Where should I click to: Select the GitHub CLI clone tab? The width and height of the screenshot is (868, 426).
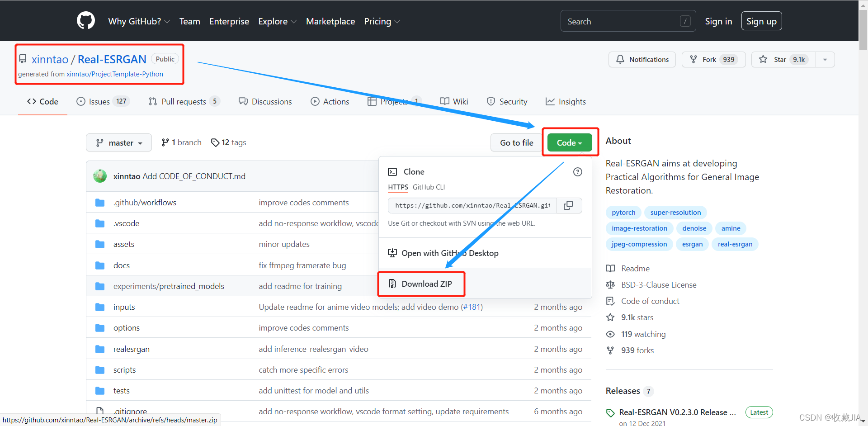point(429,187)
